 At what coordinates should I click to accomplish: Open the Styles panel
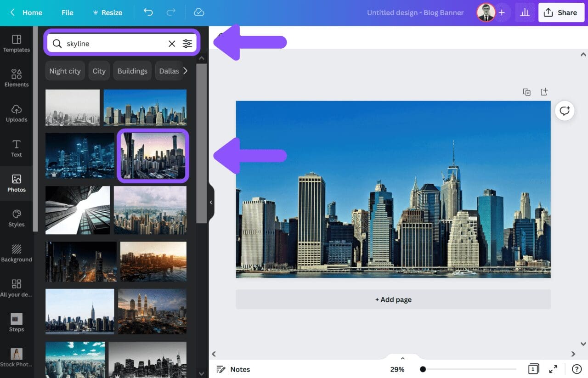point(17,217)
